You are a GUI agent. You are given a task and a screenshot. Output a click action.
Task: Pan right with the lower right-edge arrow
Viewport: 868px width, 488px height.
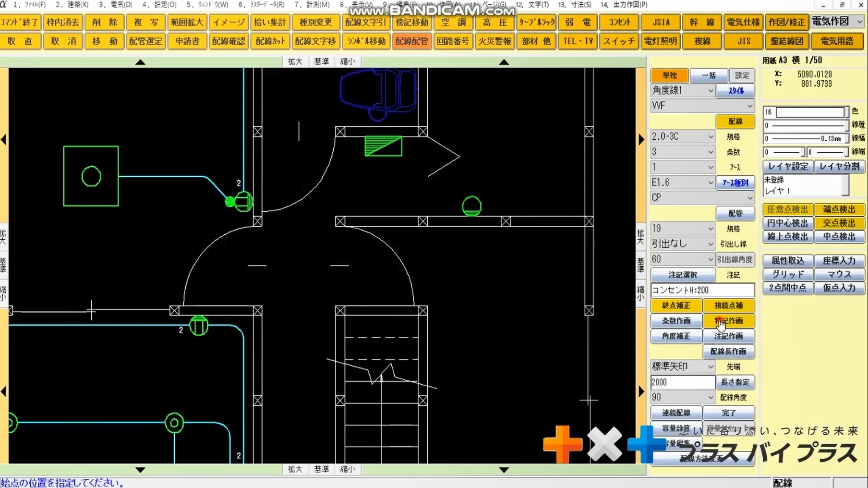641,391
